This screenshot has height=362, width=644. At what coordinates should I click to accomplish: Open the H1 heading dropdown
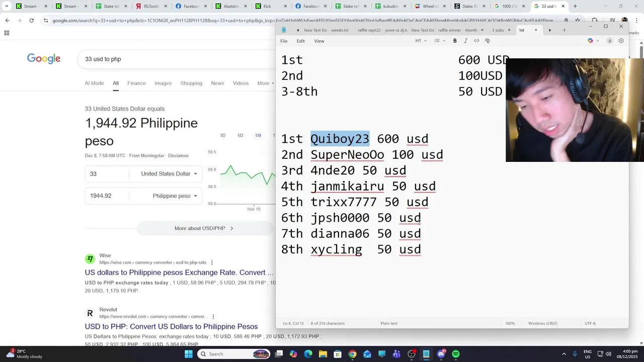tap(421, 41)
